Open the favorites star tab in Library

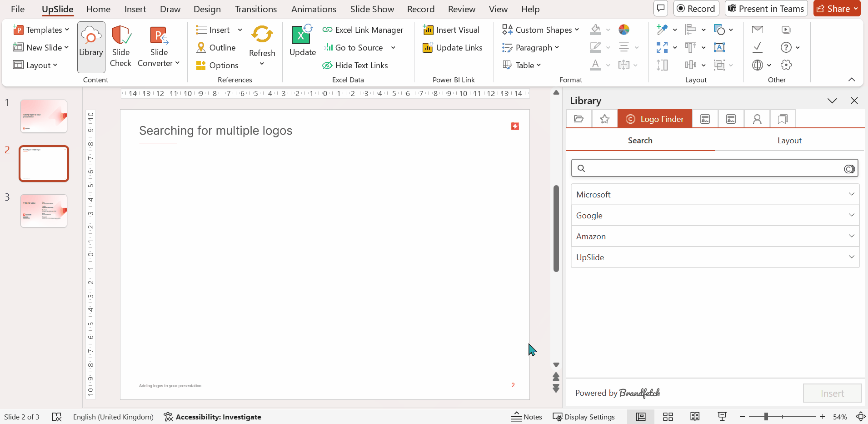point(604,119)
